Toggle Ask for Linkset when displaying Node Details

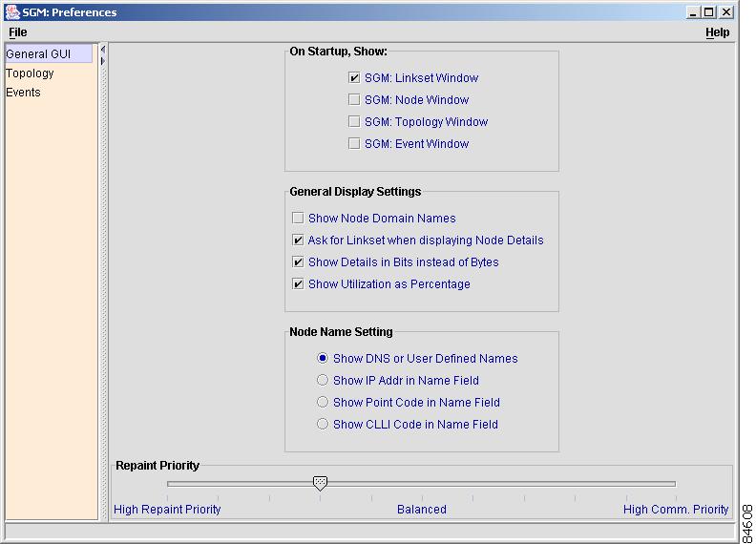(x=298, y=241)
